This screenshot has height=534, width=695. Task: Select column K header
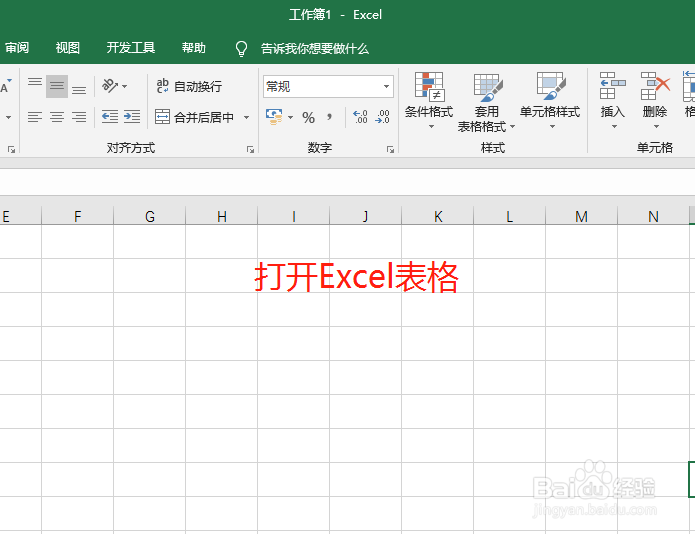tap(438, 216)
